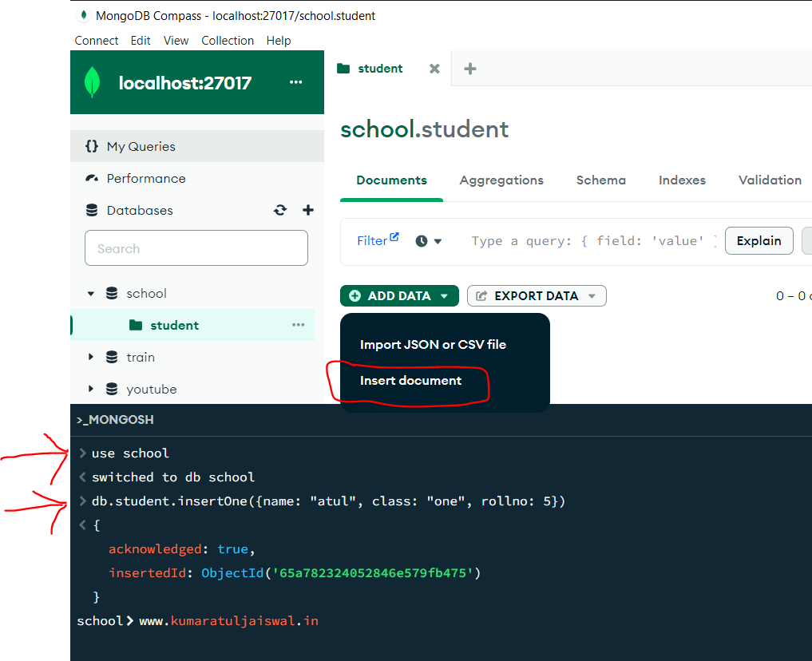812x661 pixels.
Task: Open the Help menu
Action: coord(279,41)
